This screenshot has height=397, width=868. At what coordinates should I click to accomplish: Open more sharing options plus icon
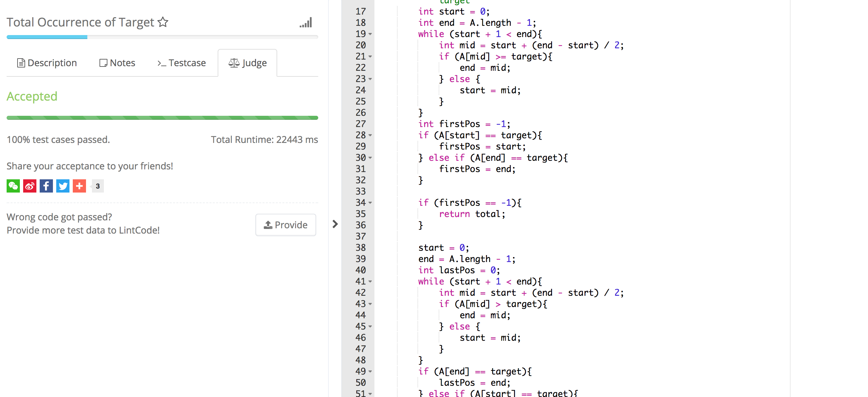pyautogui.click(x=79, y=186)
